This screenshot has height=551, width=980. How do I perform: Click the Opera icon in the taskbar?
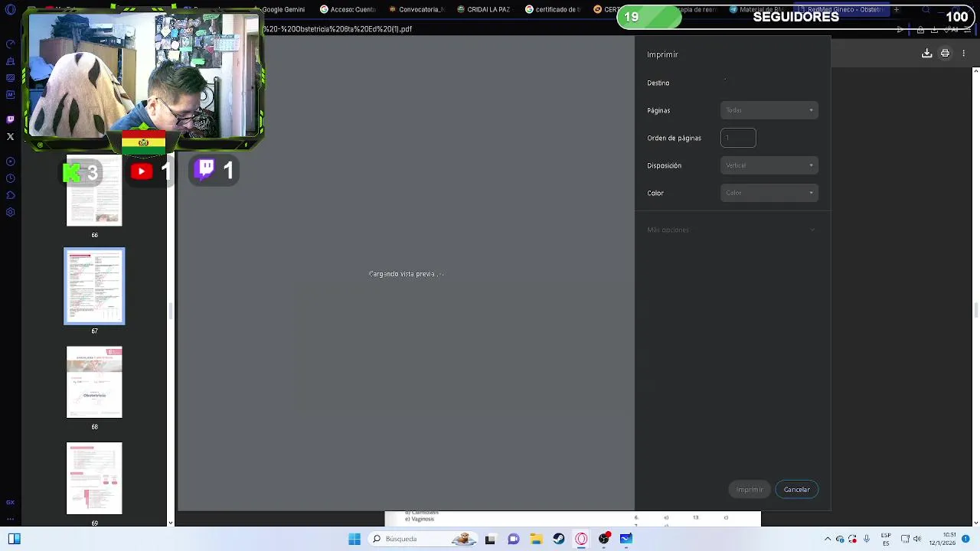[581, 539]
